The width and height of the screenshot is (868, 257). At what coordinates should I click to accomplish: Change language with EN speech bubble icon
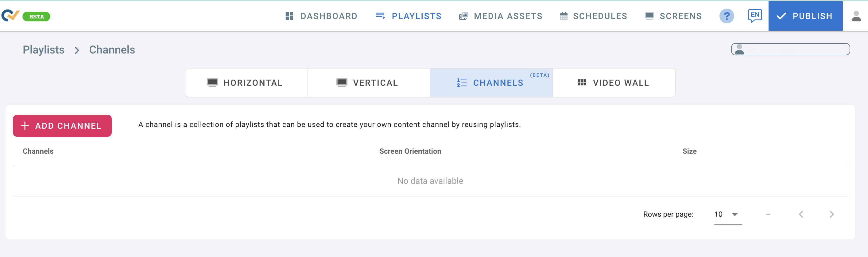click(754, 15)
